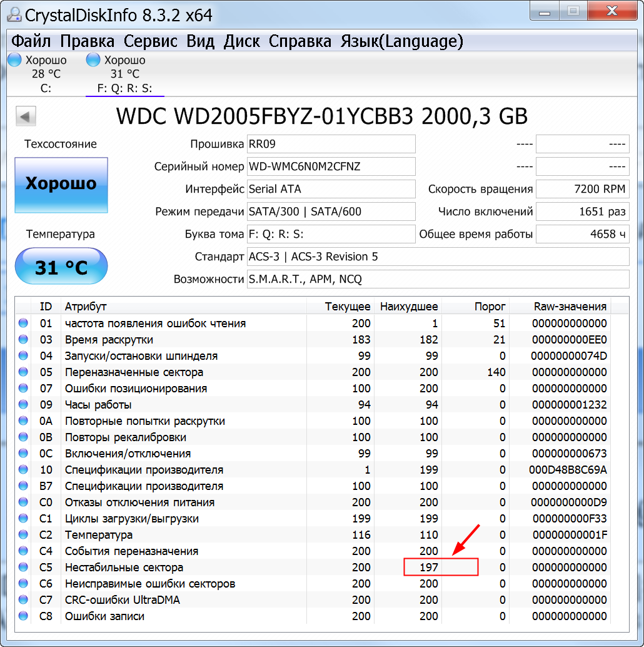Click status orb for attribute 09 row
This screenshot has width=644, height=647.
[x=23, y=404]
